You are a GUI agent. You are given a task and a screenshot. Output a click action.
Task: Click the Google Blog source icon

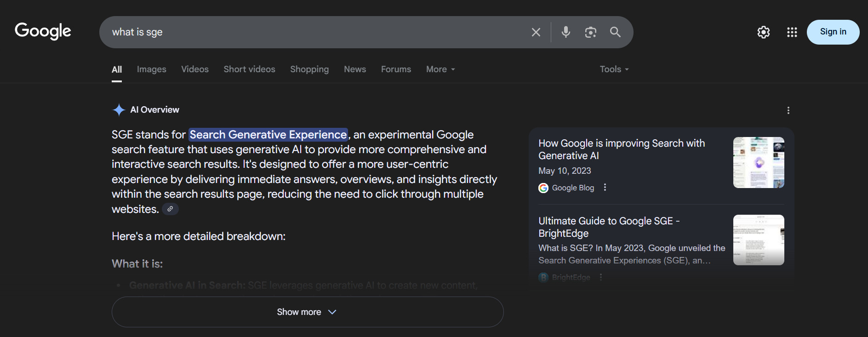point(543,188)
